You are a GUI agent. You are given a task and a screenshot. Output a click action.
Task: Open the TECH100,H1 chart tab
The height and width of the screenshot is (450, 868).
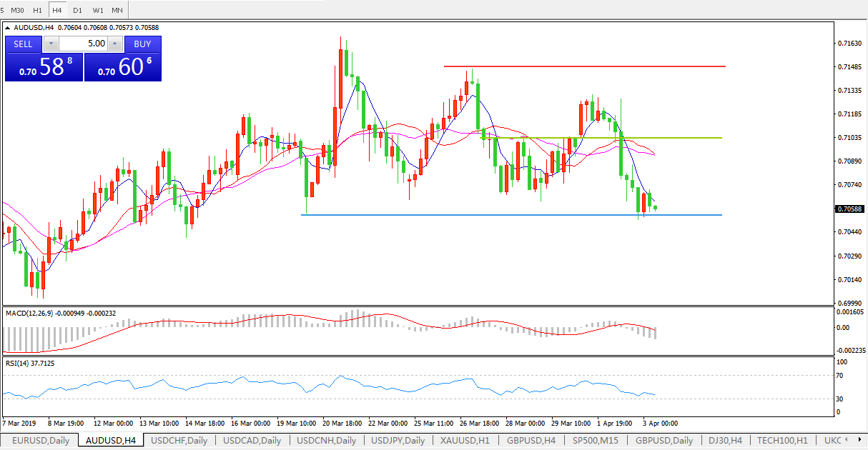click(x=782, y=441)
